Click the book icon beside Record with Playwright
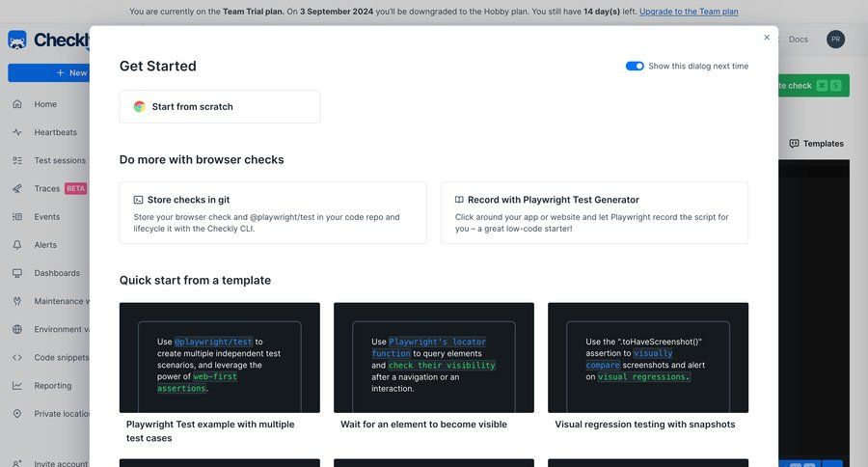 point(459,200)
